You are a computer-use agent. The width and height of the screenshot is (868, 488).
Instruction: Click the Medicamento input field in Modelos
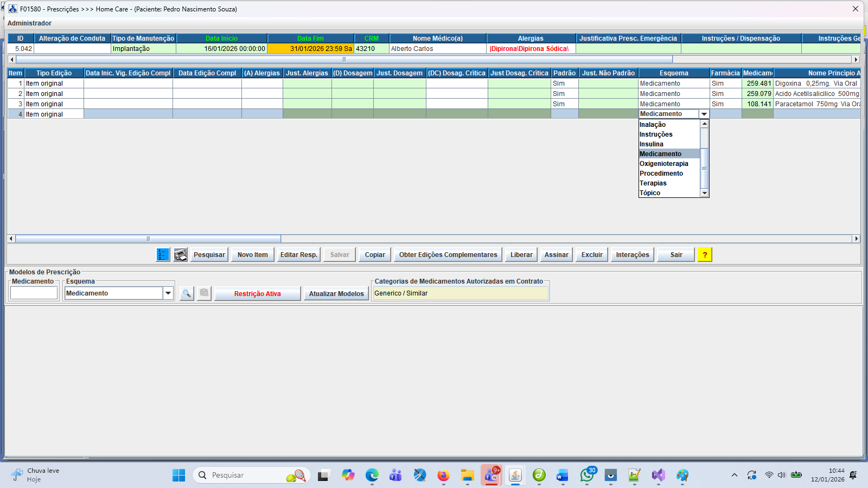point(34,293)
